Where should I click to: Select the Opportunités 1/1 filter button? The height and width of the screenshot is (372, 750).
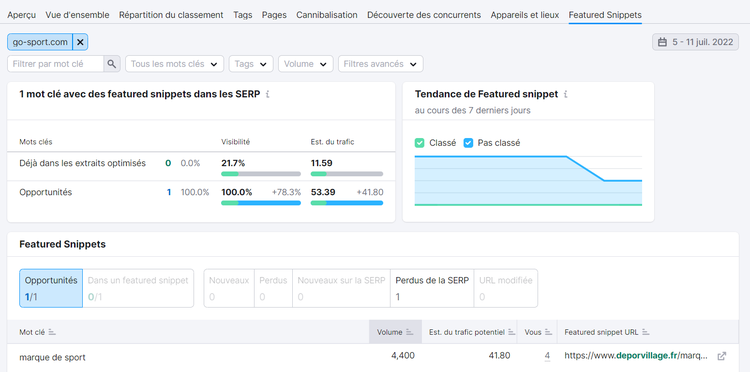click(51, 288)
